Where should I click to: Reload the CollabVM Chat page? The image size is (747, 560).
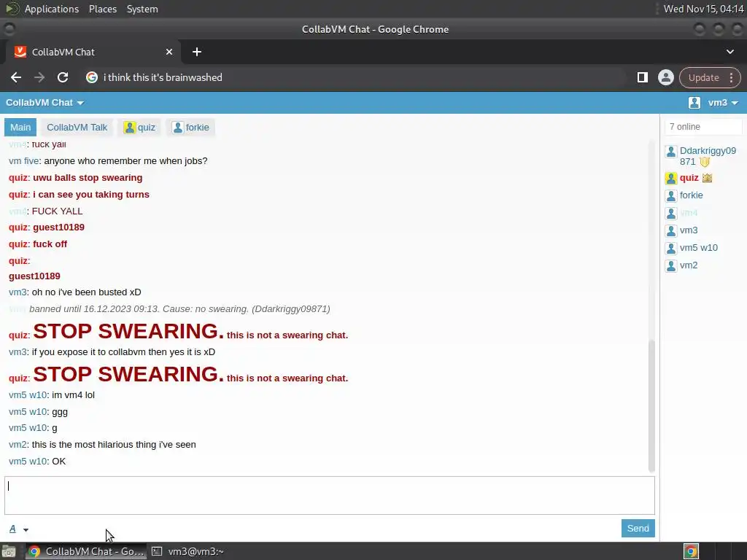(x=63, y=77)
